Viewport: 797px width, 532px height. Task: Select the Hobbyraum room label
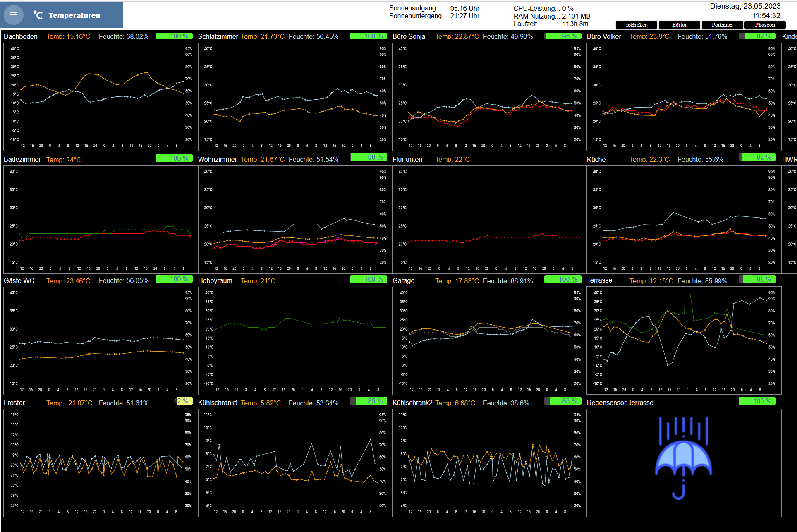[215, 280]
